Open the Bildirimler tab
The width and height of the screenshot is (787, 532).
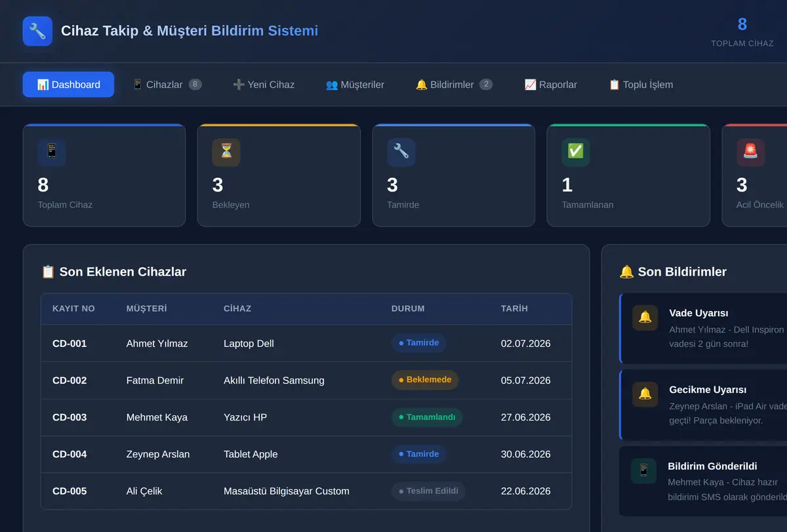pos(454,85)
